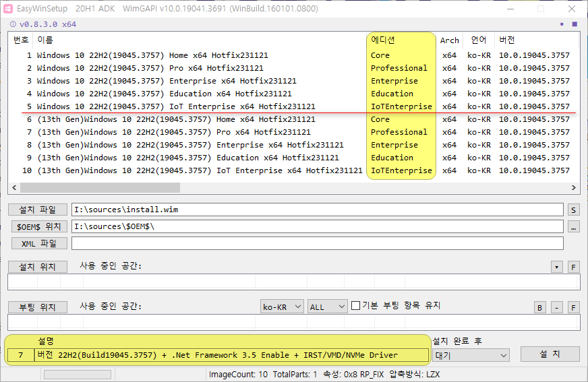Open the ko-KR language dropdown
Screen dimensions: 588x382
point(282,307)
